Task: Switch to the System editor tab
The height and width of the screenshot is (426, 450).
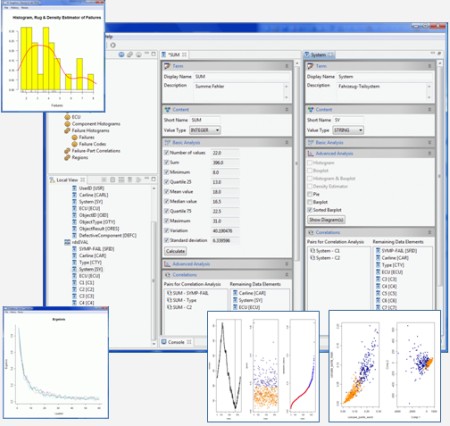Action: coord(319,55)
